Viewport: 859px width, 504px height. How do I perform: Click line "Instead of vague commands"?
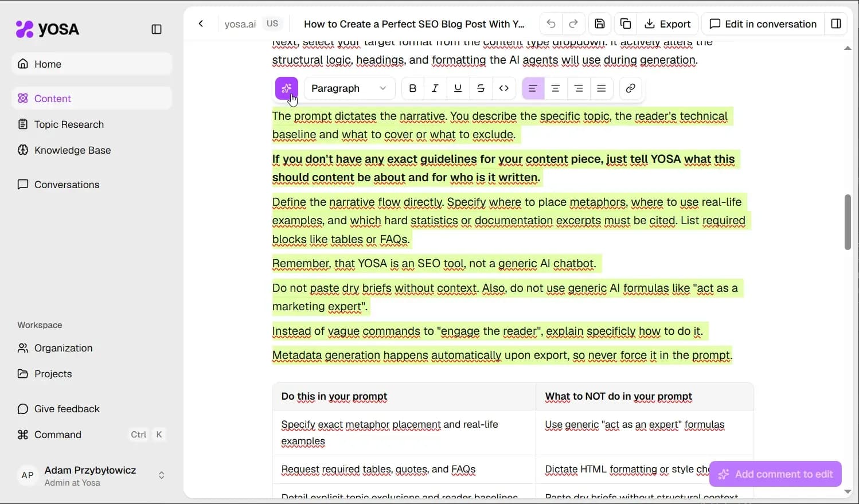tap(490, 331)
